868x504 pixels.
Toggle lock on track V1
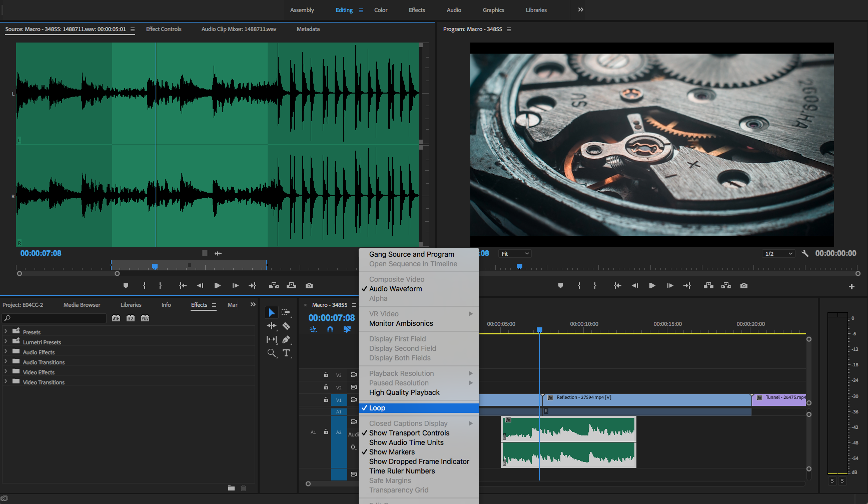coord(326,400)
